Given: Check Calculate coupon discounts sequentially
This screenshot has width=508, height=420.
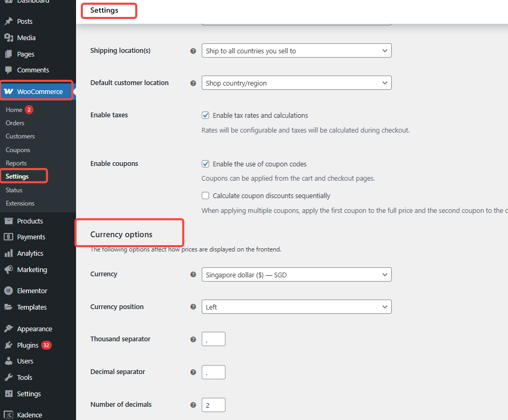Looking at the screenshot, I should [x=205, y=196].
